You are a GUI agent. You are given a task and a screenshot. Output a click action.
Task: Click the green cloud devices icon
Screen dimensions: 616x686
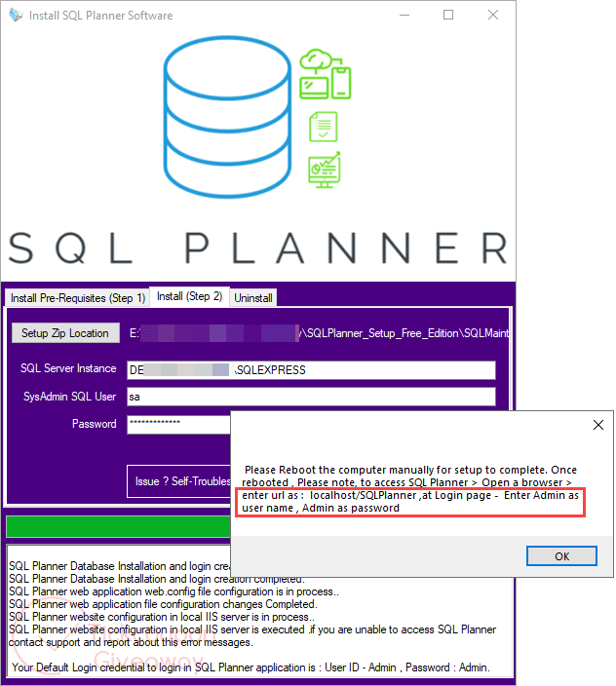tap(326, 74)
